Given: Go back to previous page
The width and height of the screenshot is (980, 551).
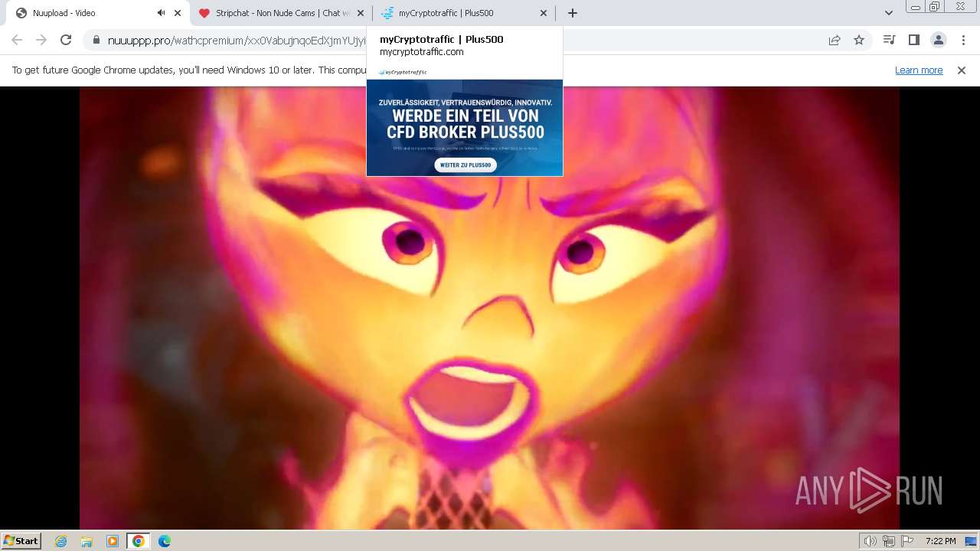Looking at the screenshot, I should pyautogui.click(x=17, y=40).
